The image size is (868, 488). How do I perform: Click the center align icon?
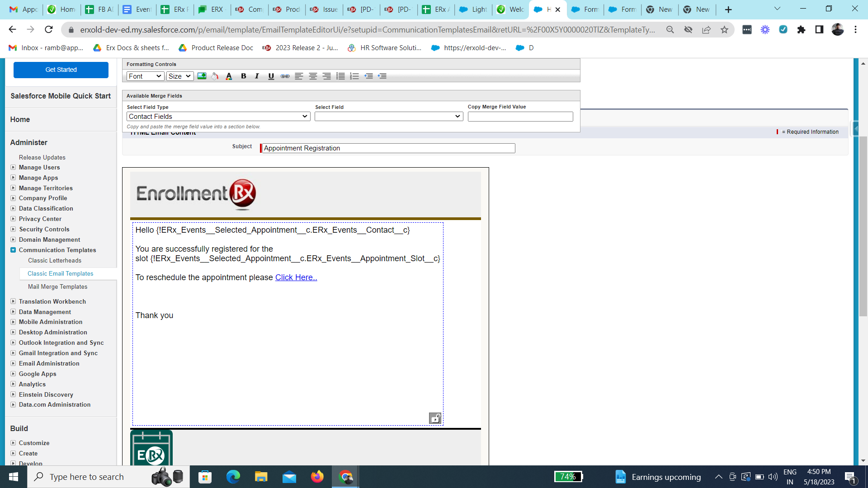(x=313, y=76)
